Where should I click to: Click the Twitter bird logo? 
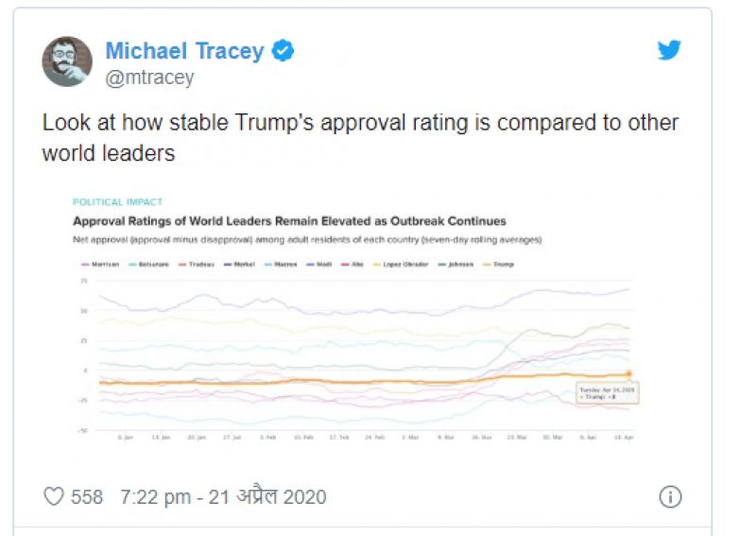(669, 51)
